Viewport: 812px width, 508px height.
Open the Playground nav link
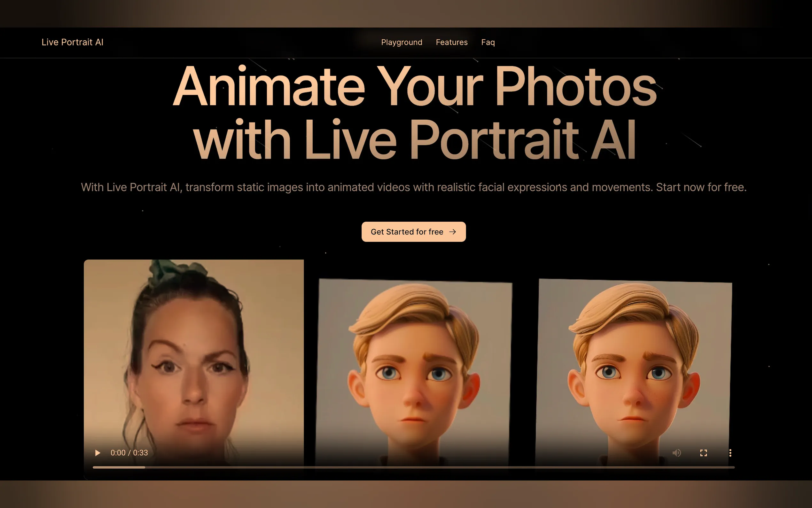tap(402, 42)
